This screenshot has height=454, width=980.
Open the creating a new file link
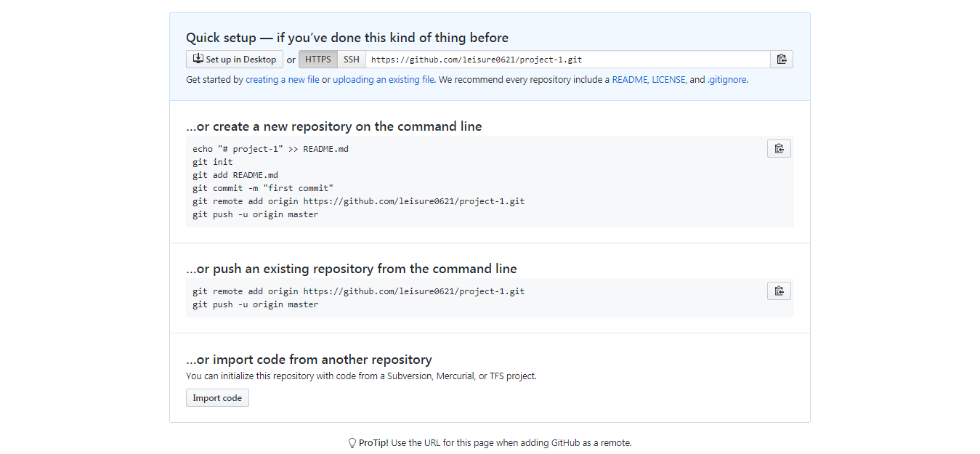point(283,79)
